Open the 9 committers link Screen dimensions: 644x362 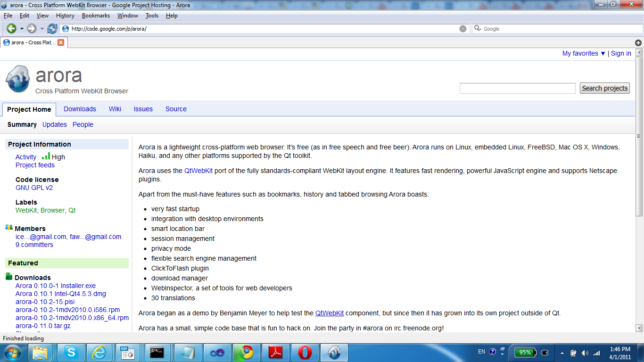tap(34, 245)
